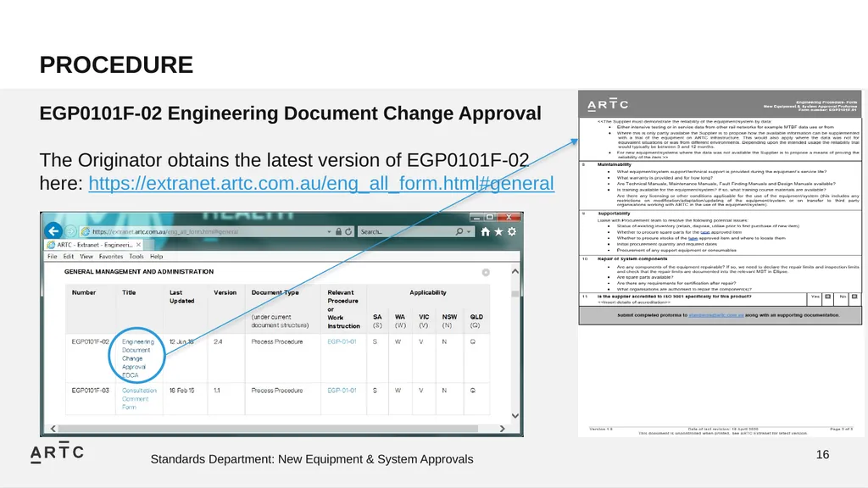Viewport: 868px width, 488px height.
Task: Open the Edit menu
Action: click(68, 257)
